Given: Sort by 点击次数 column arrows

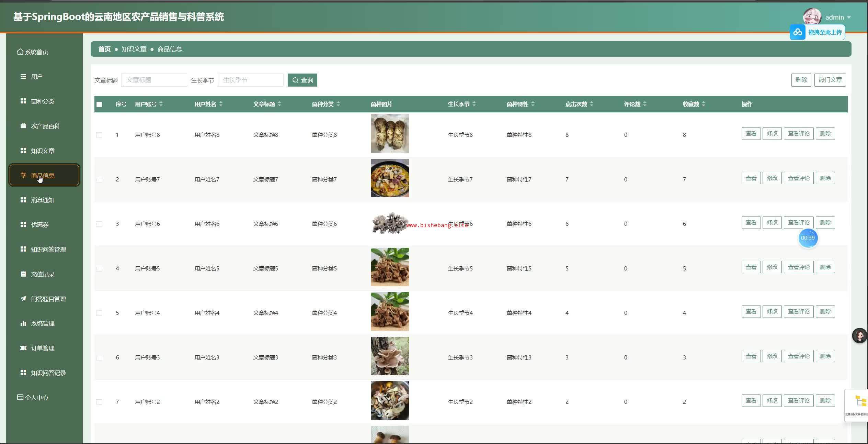Looking at the screenshot, I should 591,104.
